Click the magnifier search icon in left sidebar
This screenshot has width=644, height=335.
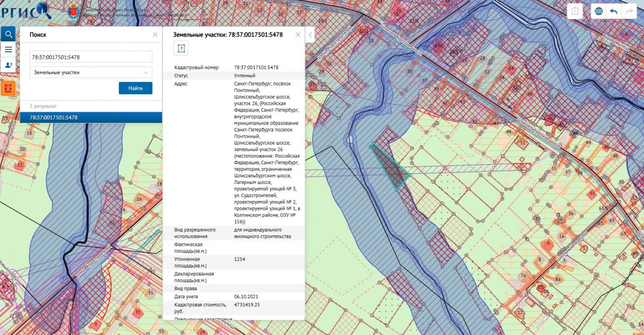(8, 34)
